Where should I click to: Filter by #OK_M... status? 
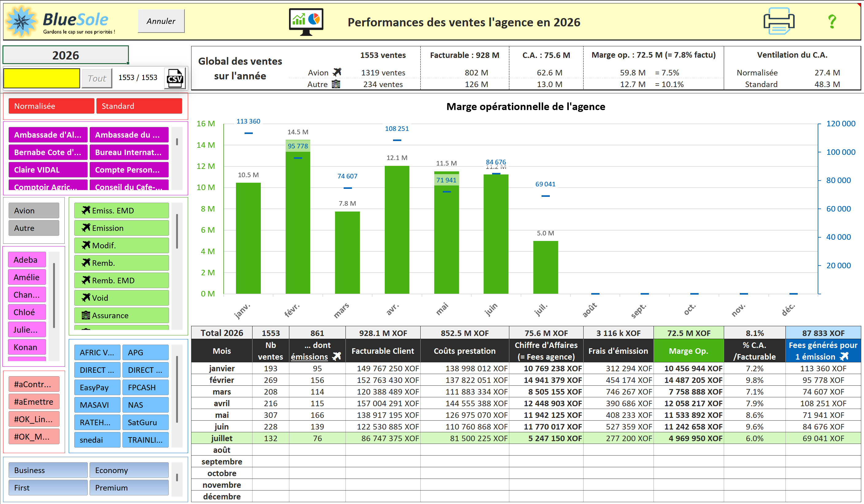point(34,437)
